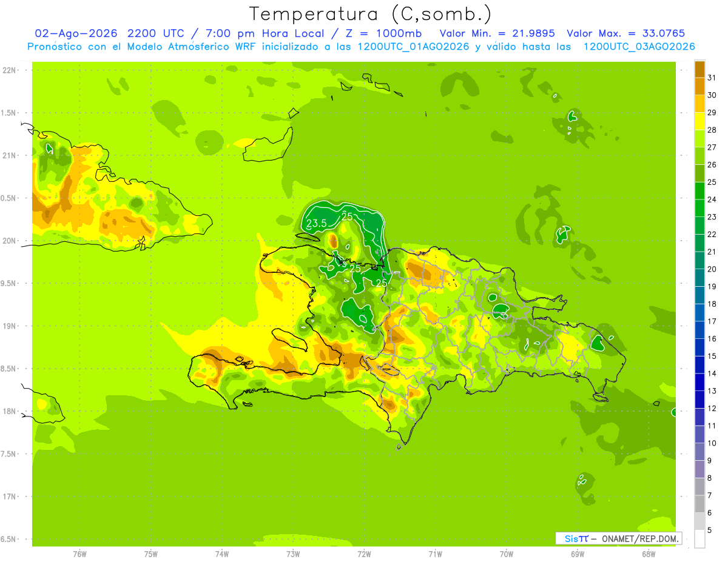The height and width of the screenshot is (562, 728).
Task: Click the 'Valor Min. = 21.9895' readout
Action: (x=497, y=33)
